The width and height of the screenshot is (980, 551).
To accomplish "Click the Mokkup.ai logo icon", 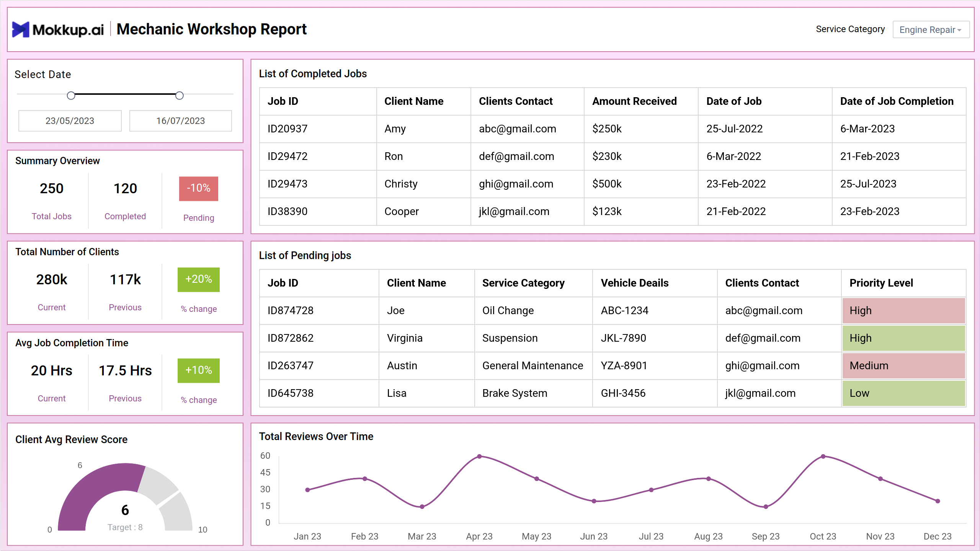I will tap(21, 29).
